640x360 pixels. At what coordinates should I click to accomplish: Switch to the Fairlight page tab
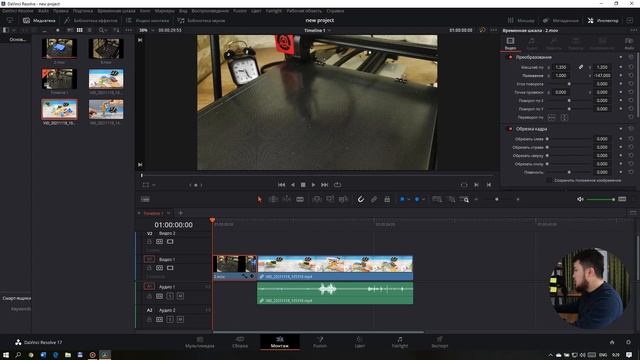pos(400,342)
